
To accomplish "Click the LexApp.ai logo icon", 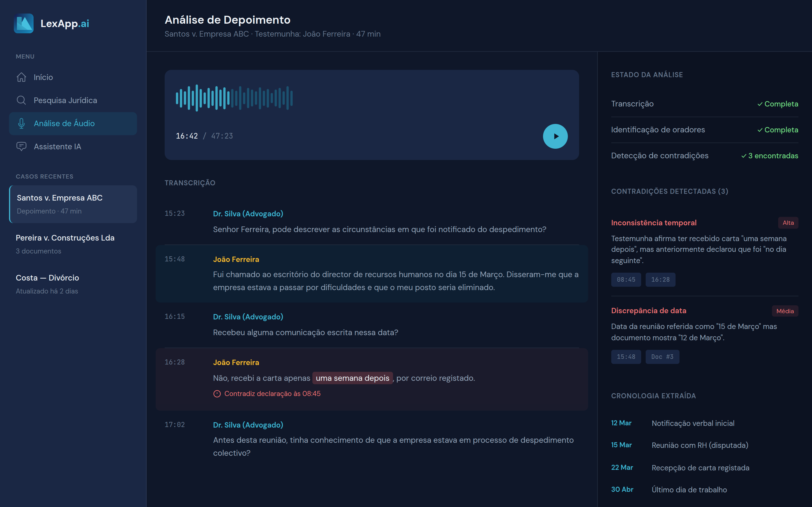I will click(x=23, y=23).
